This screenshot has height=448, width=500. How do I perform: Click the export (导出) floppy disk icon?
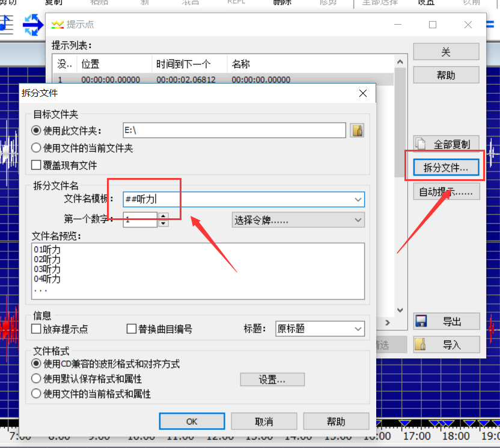click(x=421, y=321)
